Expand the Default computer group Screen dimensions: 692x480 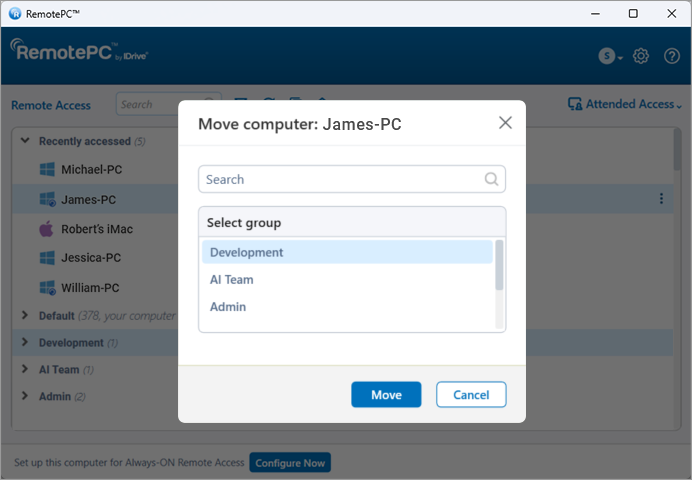click(26, 315)
